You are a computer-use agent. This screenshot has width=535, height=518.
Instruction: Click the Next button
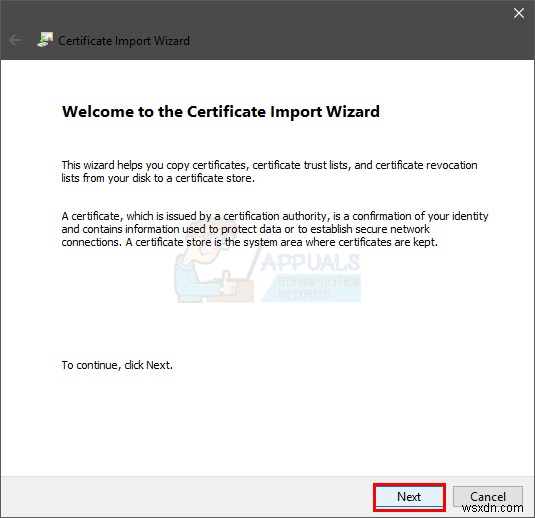409,497
